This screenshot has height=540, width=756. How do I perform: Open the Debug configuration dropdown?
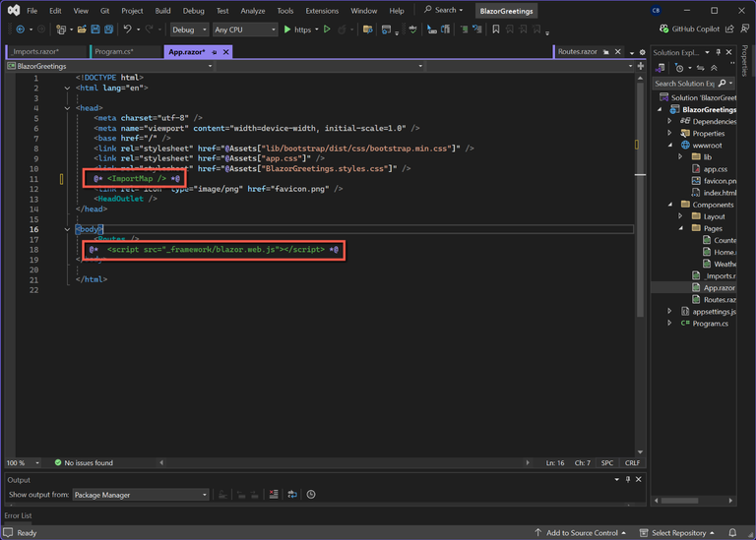coord(189,30)
